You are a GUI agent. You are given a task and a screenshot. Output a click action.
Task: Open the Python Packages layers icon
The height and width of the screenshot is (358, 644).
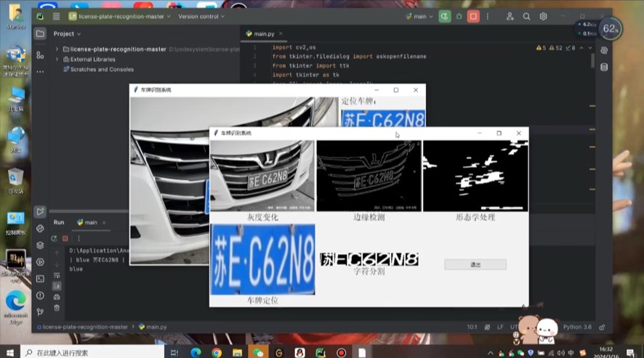(40, 245)
